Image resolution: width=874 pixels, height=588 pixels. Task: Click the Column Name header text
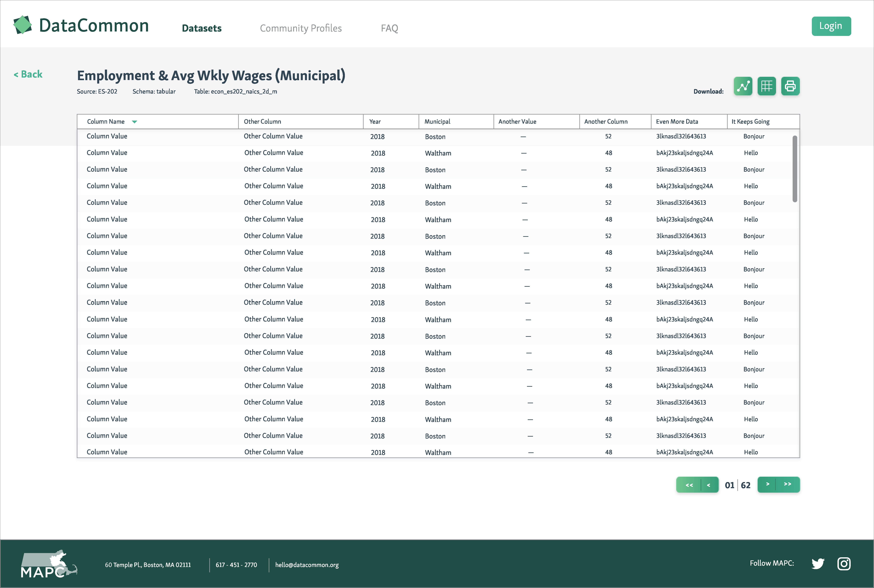(106, 121)
